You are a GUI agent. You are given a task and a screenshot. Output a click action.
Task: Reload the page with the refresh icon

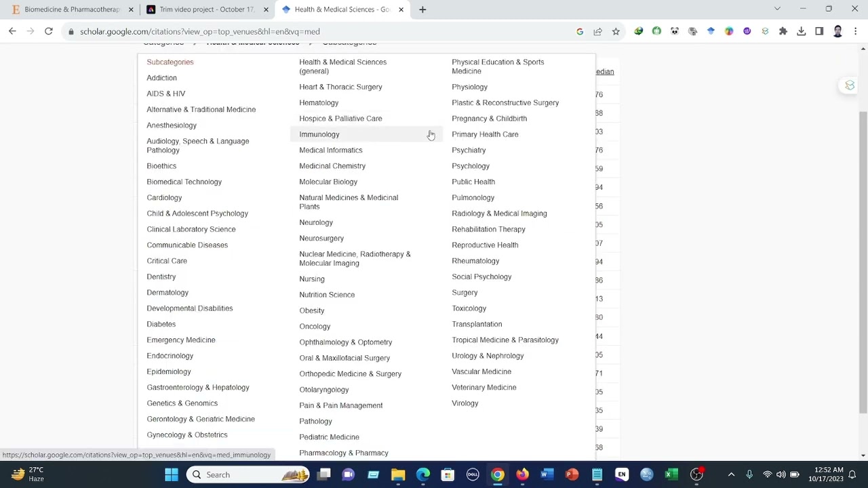[x=49, y=31]
